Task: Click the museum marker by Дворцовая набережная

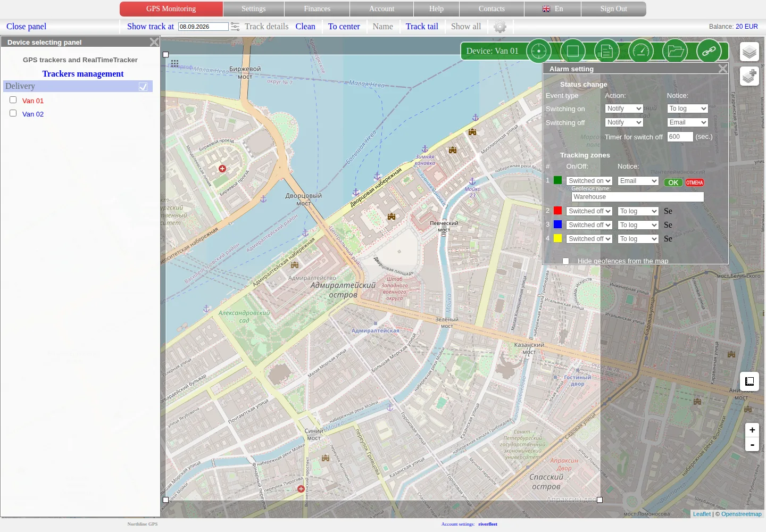Action: (392, 217)
